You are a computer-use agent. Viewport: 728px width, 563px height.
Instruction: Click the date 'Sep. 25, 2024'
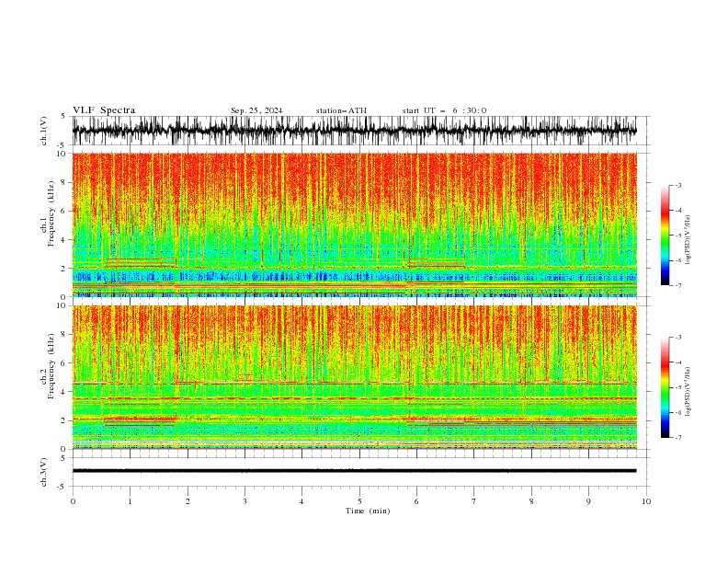tap(256, 110)
